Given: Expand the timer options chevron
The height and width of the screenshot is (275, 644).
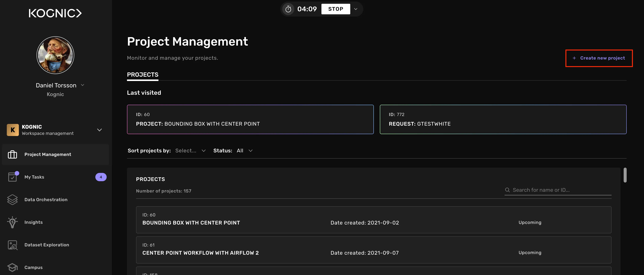Looking at the screenshot, I should 356,9.
